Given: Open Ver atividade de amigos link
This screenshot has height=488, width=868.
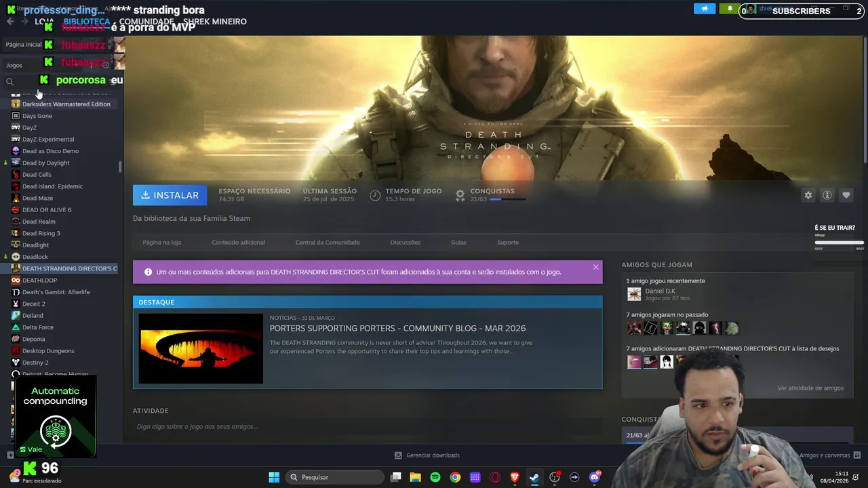Looking at the screenshot, I should click(810, 388).
